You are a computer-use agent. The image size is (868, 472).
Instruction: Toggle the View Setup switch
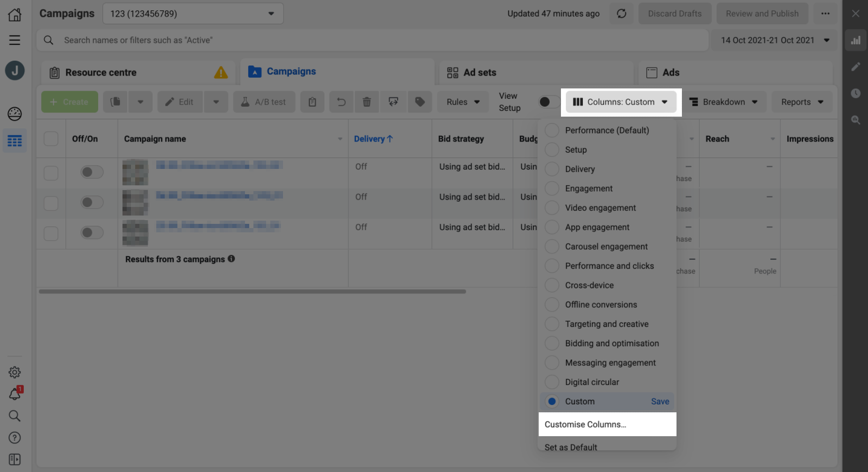(x=548, y=102)
